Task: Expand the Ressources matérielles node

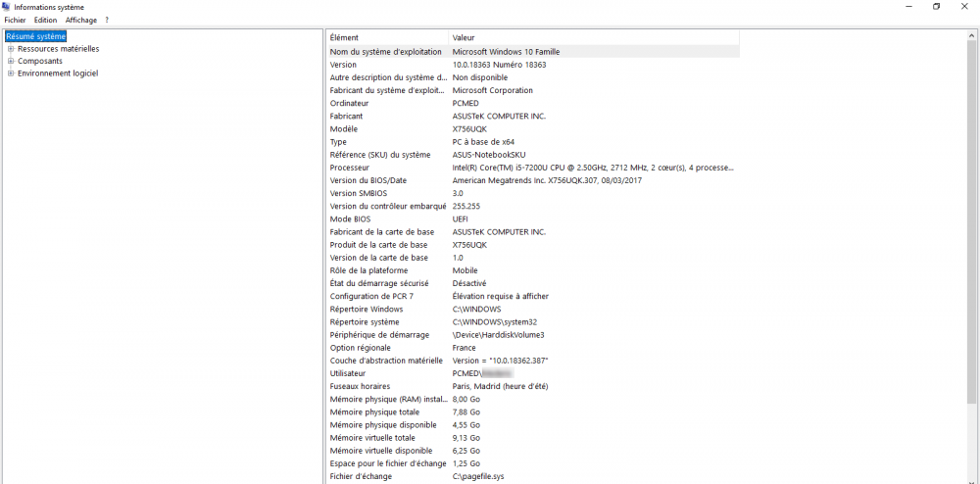Action: click(x=11, y=49)
